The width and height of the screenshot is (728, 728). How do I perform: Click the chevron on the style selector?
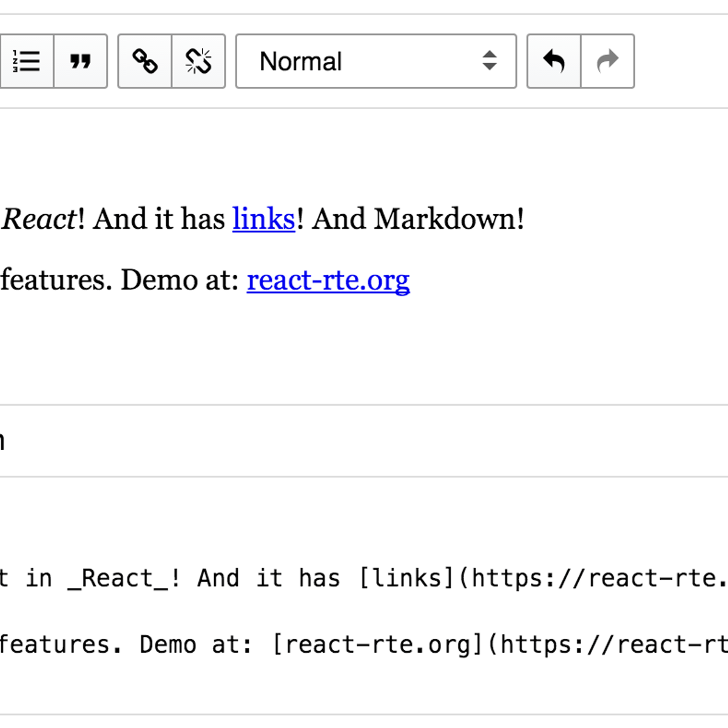point(490,61)
